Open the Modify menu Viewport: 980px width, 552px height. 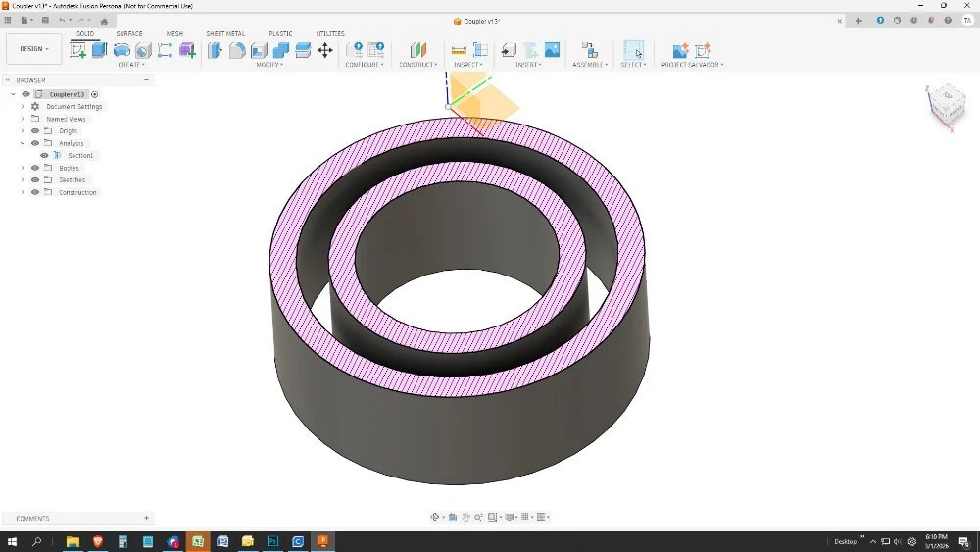point(269,65)
